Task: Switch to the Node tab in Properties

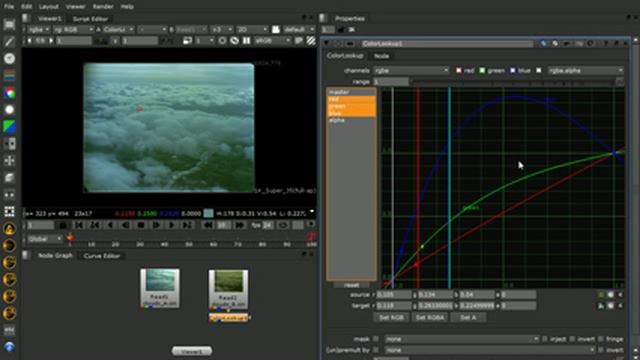Action: tap(381, 56)
